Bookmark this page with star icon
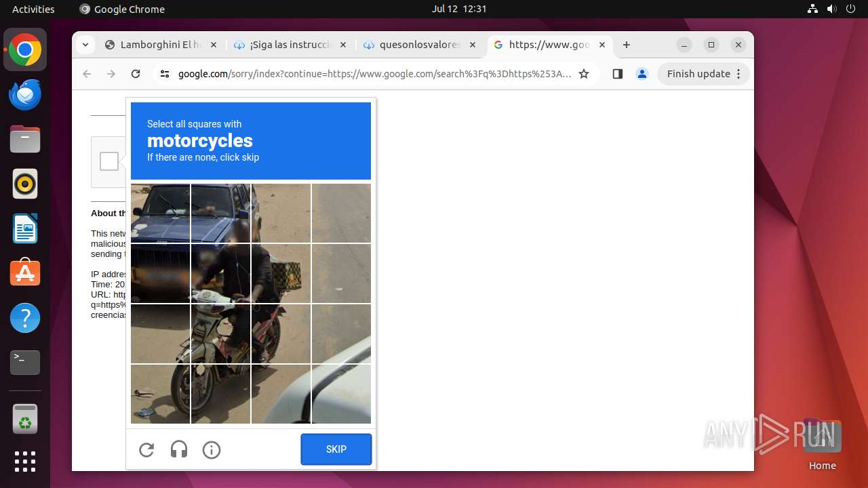 click(584, 74)
